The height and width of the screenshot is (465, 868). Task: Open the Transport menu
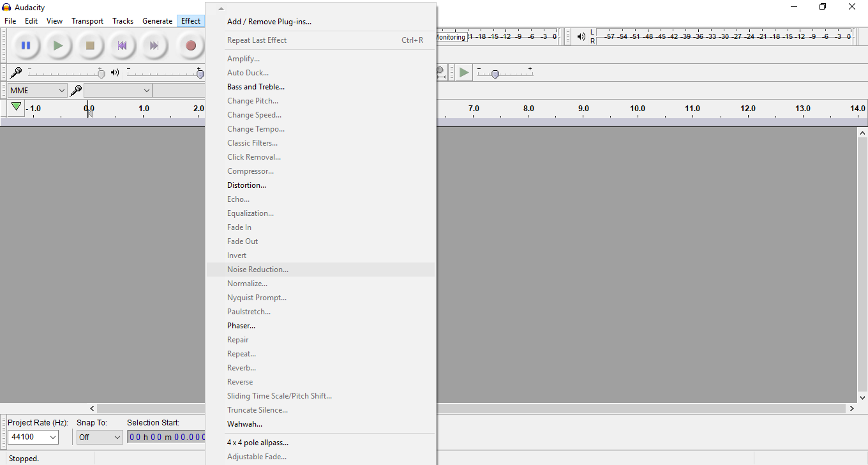(x=87, y=21)
